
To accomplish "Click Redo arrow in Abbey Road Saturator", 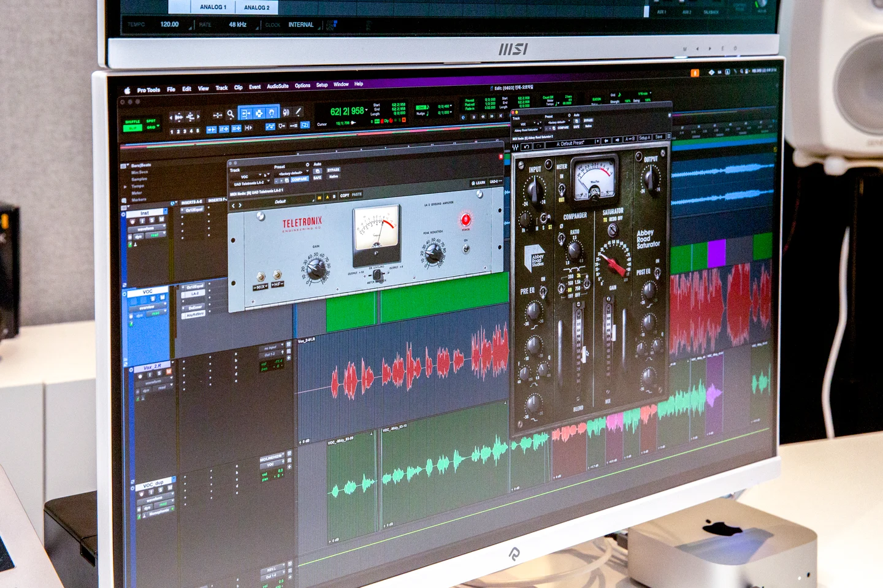I will click(538, 147).
